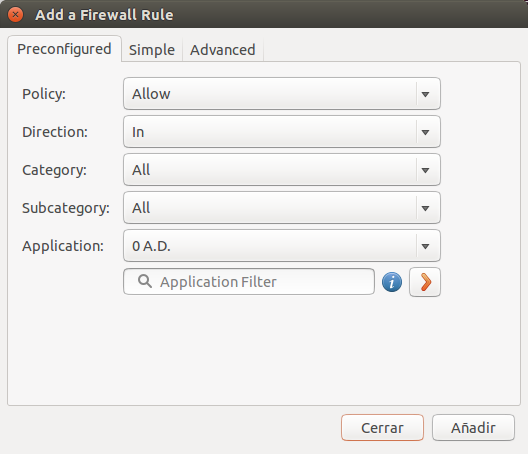Viewport: 528px width, 454px height.
Task: Expand the Category dropdown
Action: click(282, 170)
